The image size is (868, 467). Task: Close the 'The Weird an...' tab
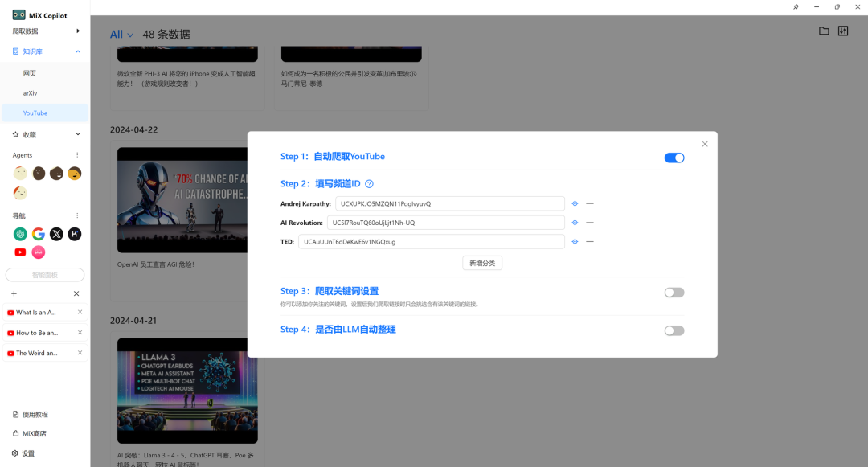tap(80, 353)
